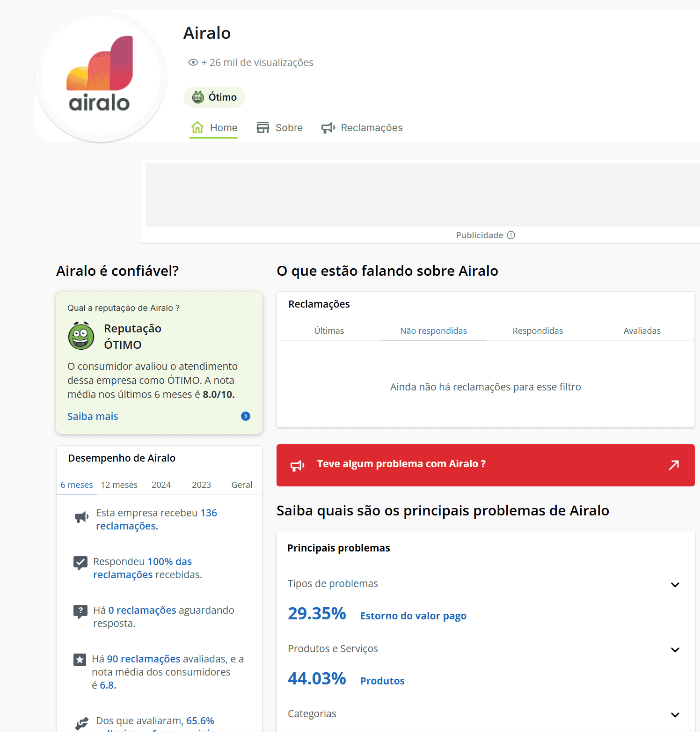The height and width of the screenshot is (735, 700).
Task: Click the Airalo company logo
Action: pyautogui.click(x=100, y=75)
